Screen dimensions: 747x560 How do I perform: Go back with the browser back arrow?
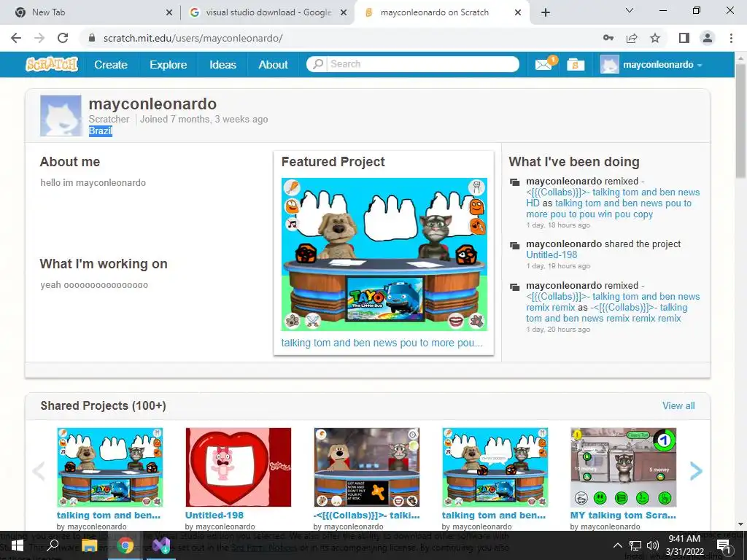pyautogui.click(x=16, y=38)
